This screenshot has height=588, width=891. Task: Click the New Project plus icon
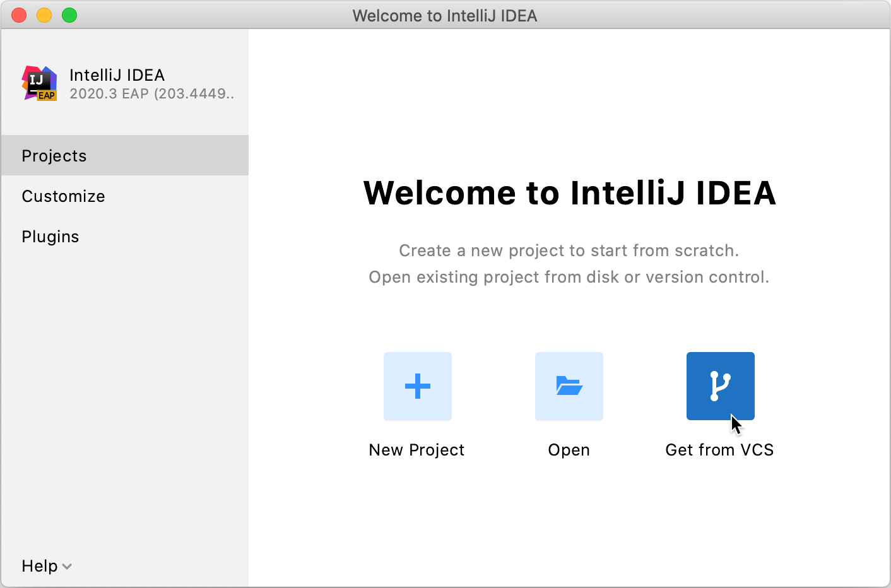[x=418, y=386]
